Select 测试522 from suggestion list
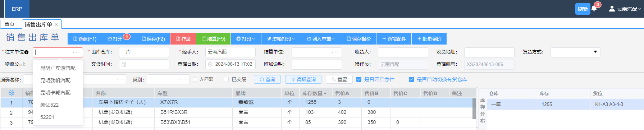The width and height of the screenshot is (644, 130). (58, 105)
